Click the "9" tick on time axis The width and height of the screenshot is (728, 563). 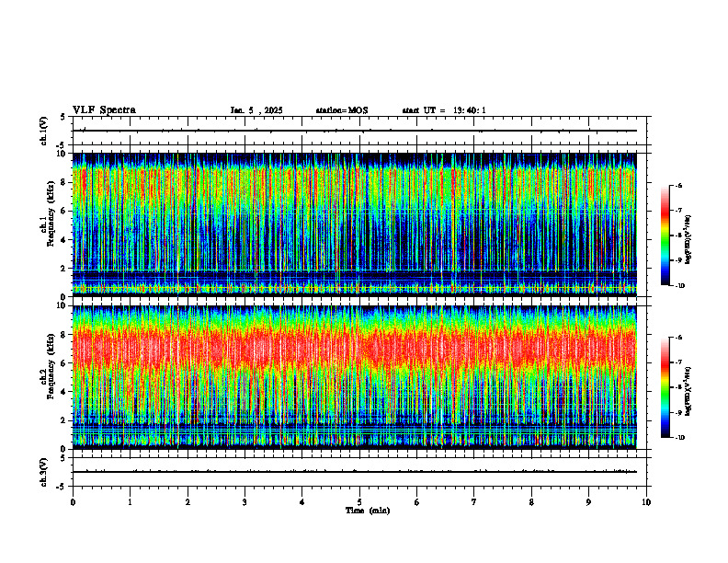tap(588, 502)
